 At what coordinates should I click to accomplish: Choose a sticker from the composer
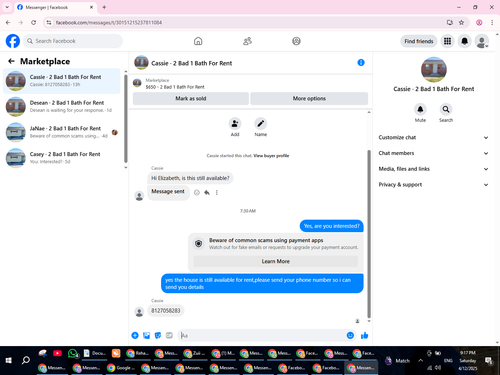[x=158, y=335]
